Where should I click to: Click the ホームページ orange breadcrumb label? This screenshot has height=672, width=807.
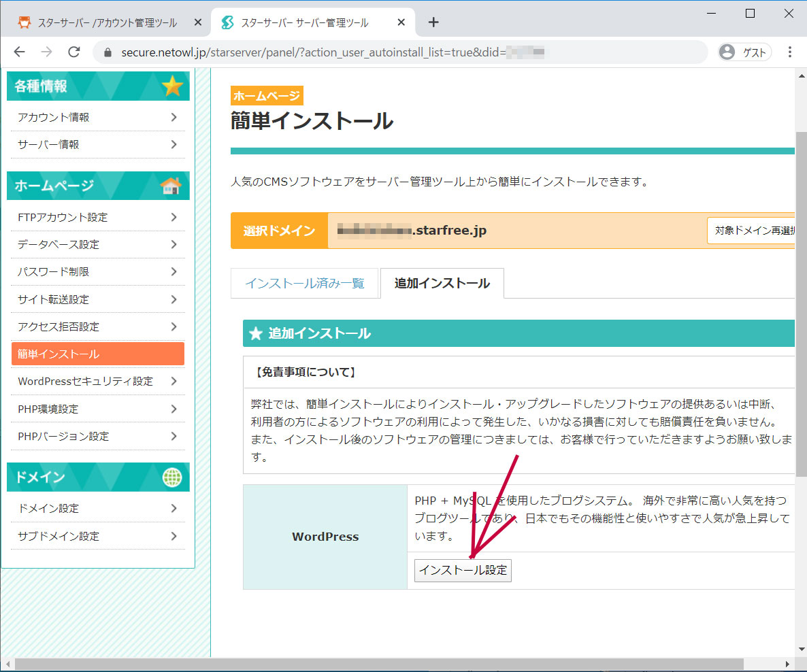(267, 96)
